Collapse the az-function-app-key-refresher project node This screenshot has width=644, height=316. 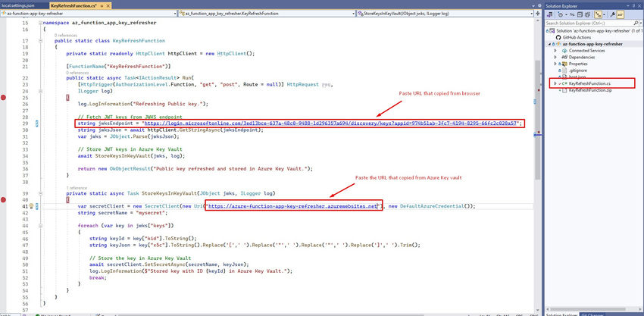(549, 44)
